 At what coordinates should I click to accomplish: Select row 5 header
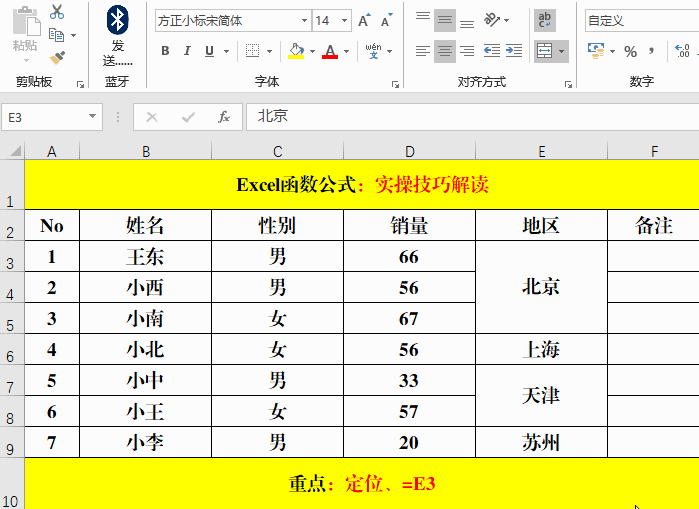click(x=12, y=319)
